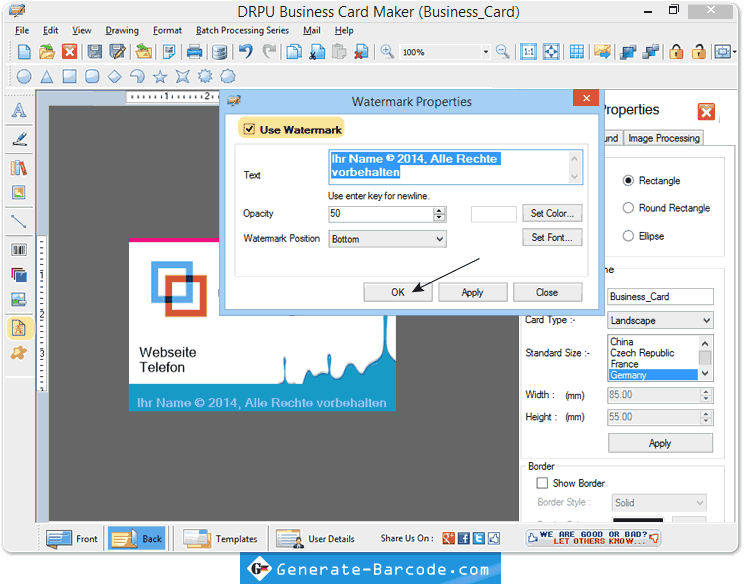Viewport: 744px width, 584px height.
Task: Click the Facebook share icon
Action: [x=464, y=538]
